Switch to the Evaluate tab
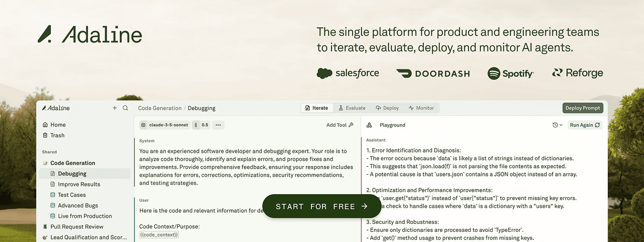The image size is (644, 242). coord(352,108)
